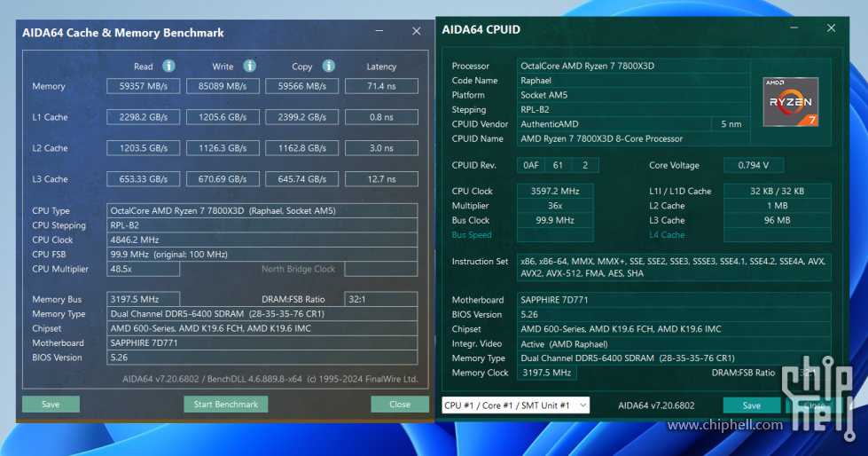
Task: Click the Bus Speed link in CPUID
Action: [x=472, y=234]
